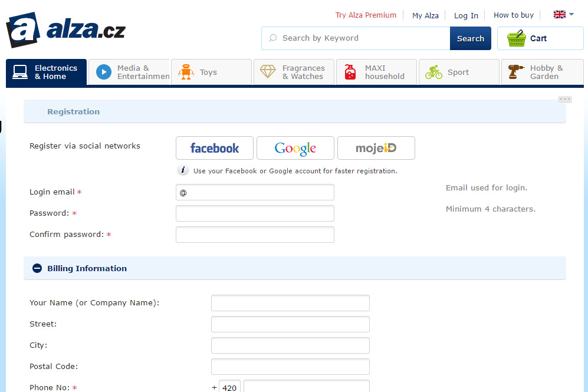The image size is (588, 392).
Task: Follow the Try Alza Premium link
Action: pos(366,15)
